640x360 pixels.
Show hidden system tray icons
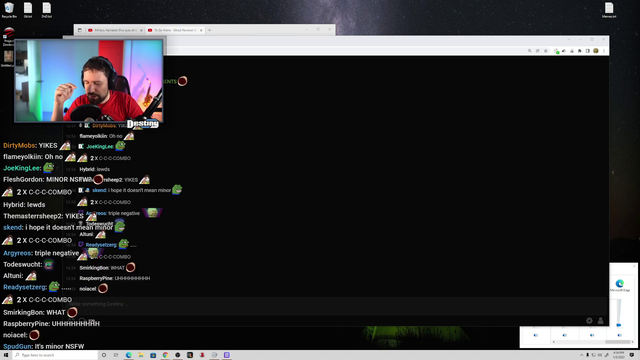[582, 355]
